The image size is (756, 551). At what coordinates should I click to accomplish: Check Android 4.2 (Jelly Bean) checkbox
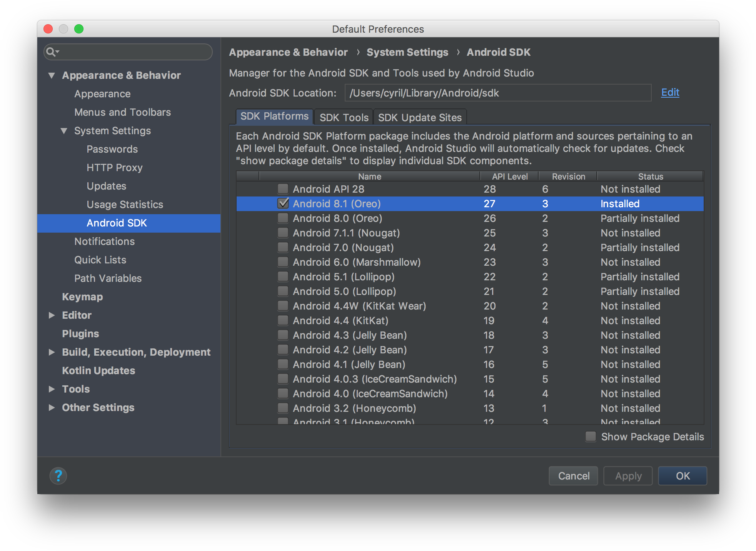tap(283, 350)
